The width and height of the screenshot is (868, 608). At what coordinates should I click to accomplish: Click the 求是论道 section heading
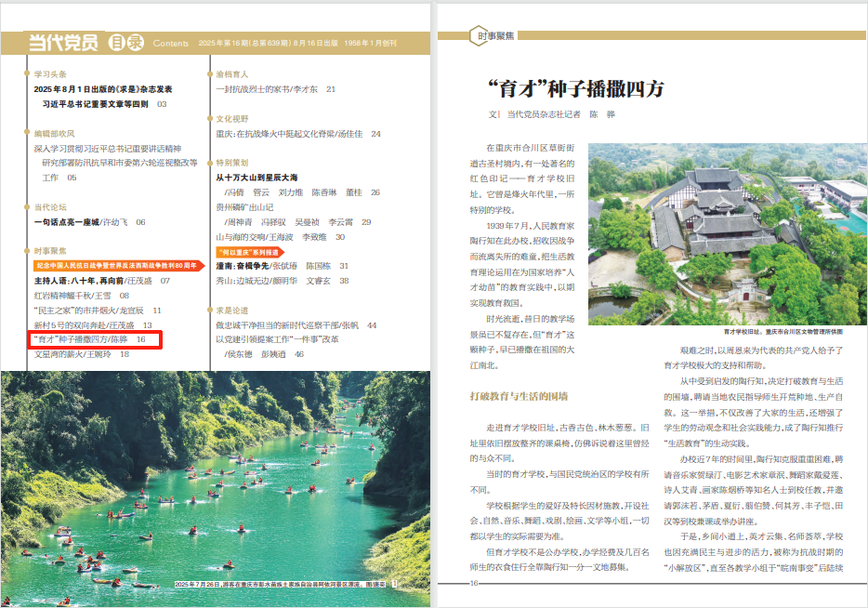click(232, 311)
